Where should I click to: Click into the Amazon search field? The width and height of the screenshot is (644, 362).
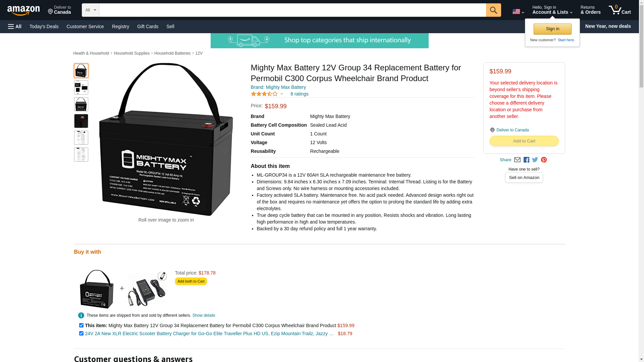(292, 10)
